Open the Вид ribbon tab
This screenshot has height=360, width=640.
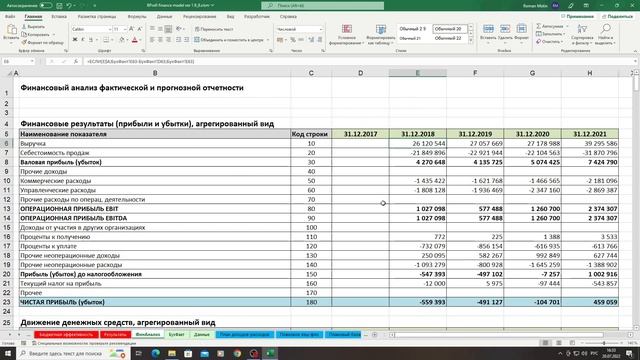(231, 17)
